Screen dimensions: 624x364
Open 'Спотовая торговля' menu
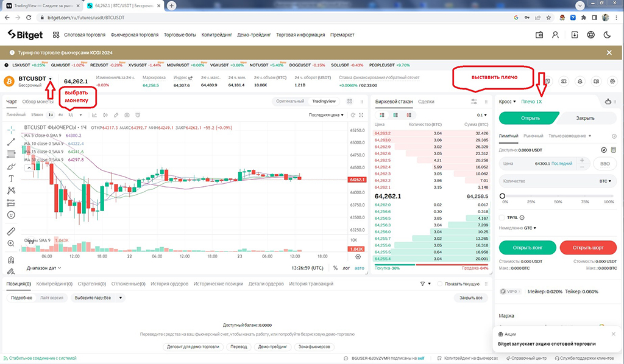tap(85, 35)
